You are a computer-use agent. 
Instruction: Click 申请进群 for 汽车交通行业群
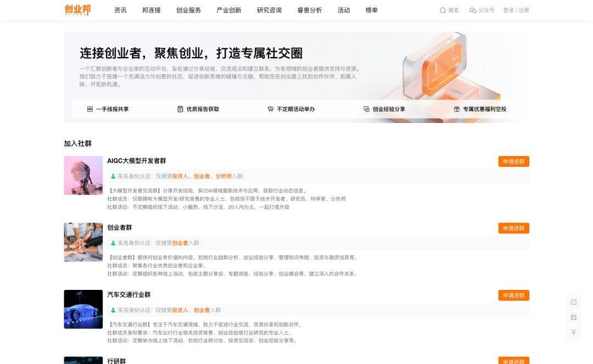point(513,295)
